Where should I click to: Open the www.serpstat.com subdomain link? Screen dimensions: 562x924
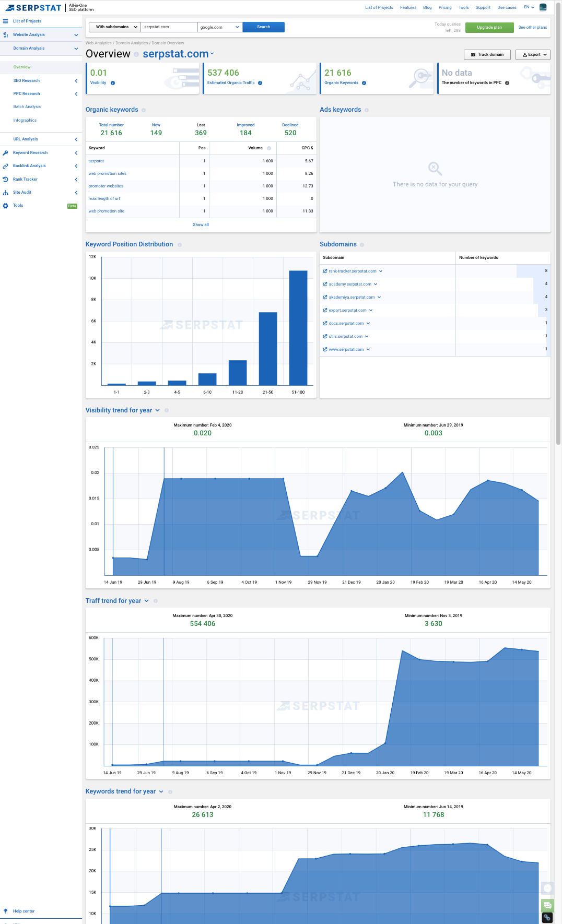point(346,350)
